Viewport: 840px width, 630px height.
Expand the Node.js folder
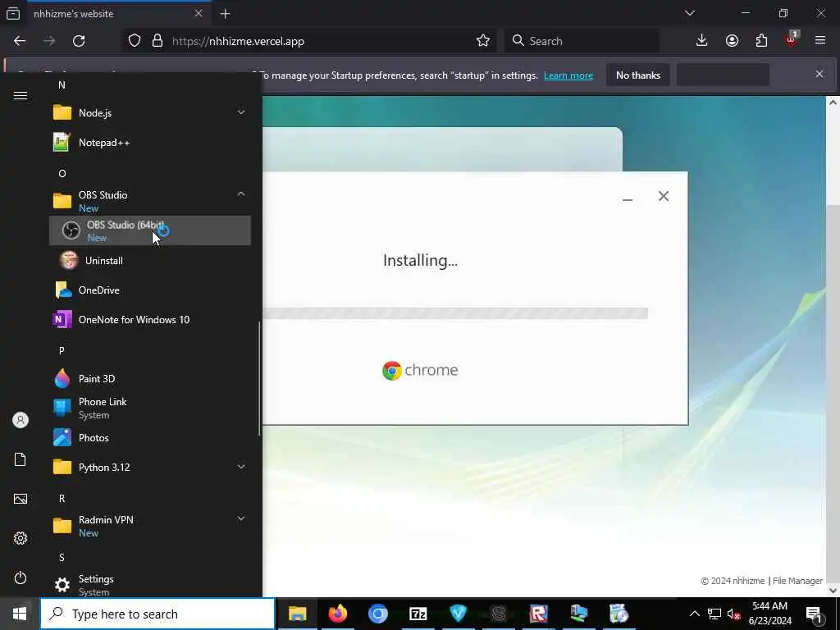tap(149, 113)
